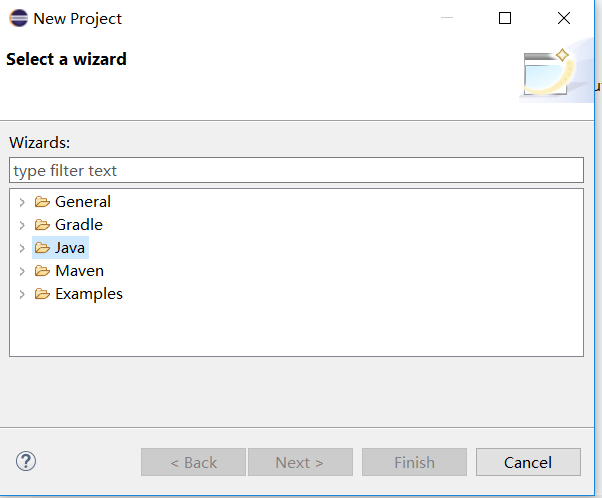The width and height of the screenshot is (602, 498).
Task: Focus the type filter text field
Action: tap(296, 170)
